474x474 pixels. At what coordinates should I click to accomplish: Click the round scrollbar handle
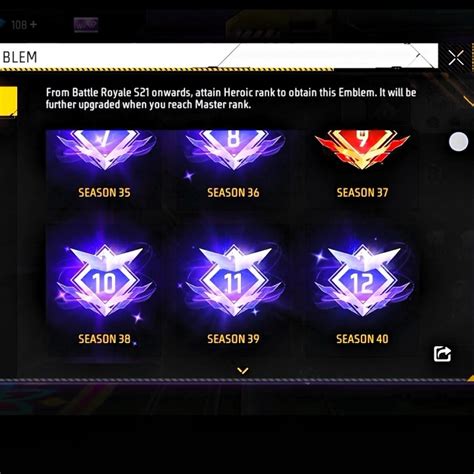[459, 142]
